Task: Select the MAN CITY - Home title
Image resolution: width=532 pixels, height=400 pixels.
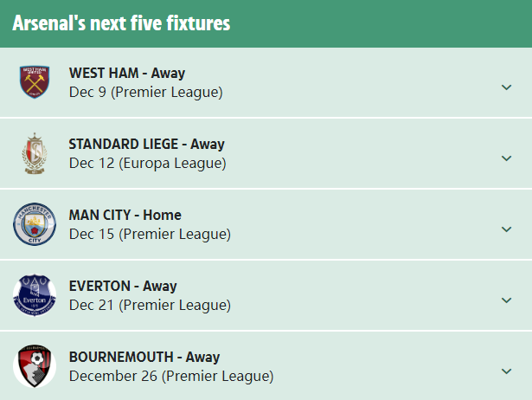Action: tap(125, 215)
